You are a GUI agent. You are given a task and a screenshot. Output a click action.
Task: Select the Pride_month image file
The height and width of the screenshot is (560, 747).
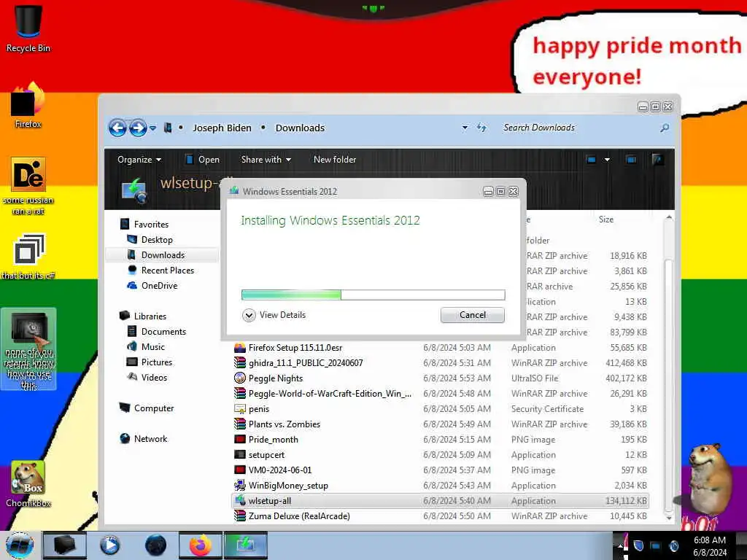tap(441, 440)
